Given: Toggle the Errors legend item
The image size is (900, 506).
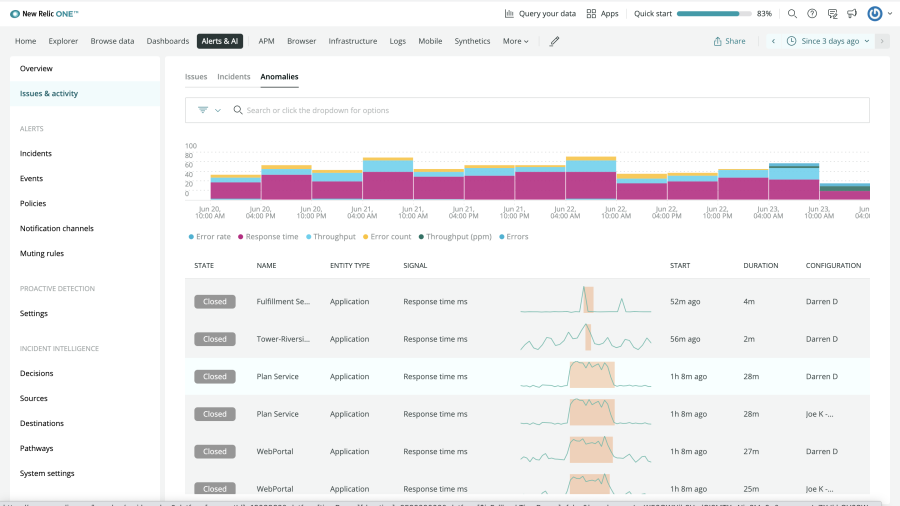Looking at the screenshot, I should click(x=514, y=236).
